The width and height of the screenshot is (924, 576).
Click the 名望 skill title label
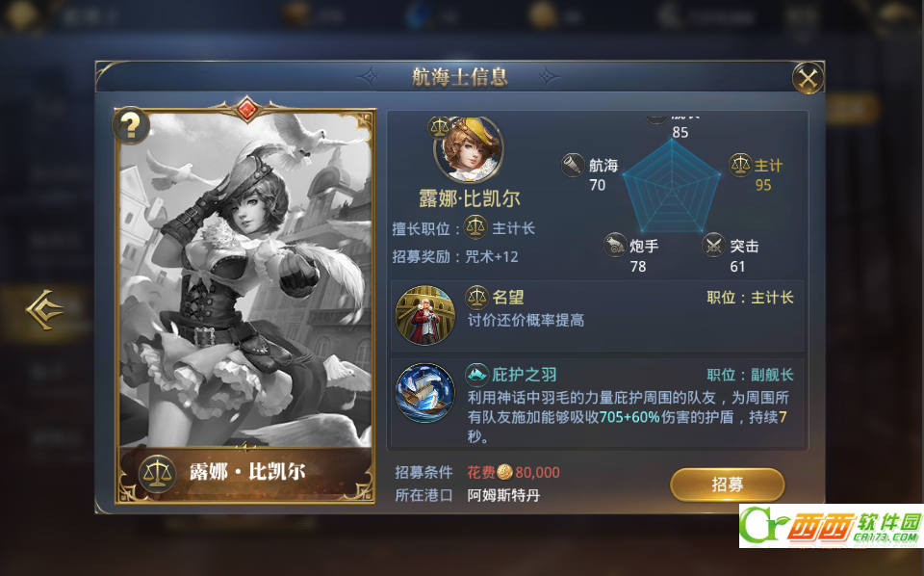508,298
